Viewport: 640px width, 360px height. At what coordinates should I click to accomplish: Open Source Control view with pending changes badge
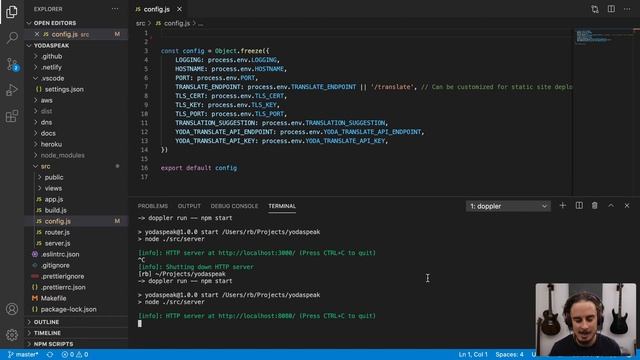coord(12,64)
